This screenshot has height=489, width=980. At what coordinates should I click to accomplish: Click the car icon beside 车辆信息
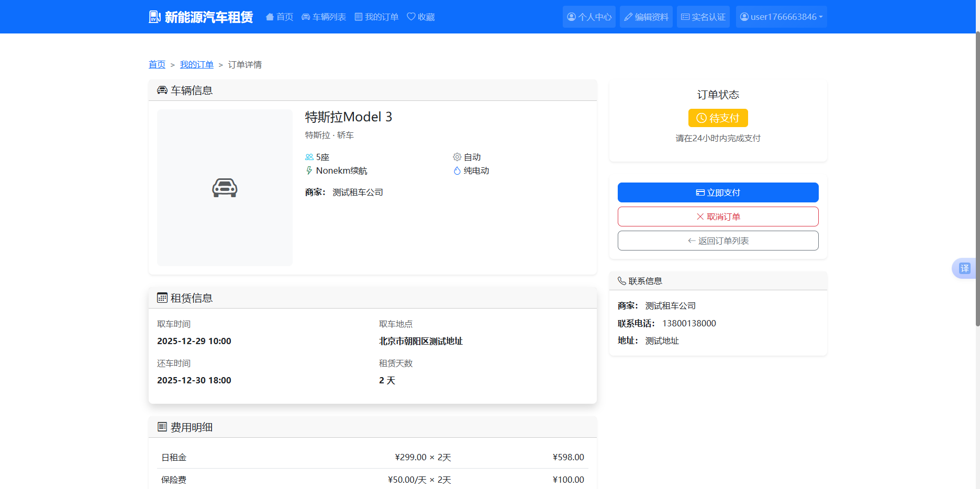[x=162, y=90]
